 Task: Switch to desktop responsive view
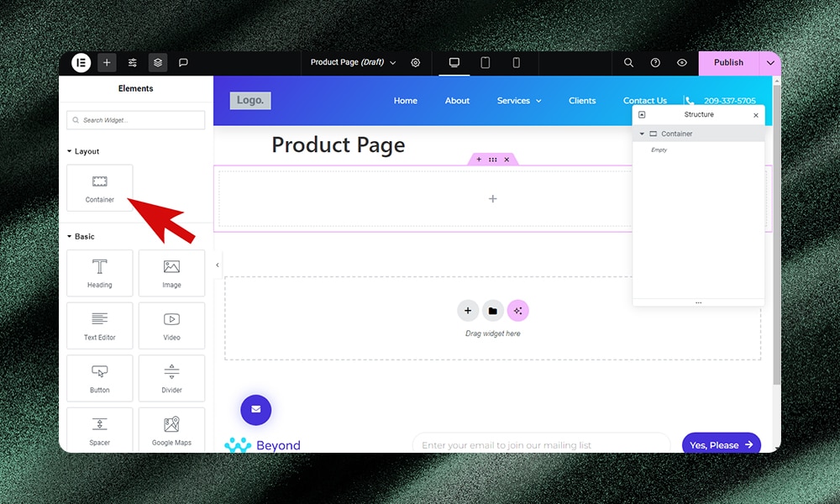(454, 63)
